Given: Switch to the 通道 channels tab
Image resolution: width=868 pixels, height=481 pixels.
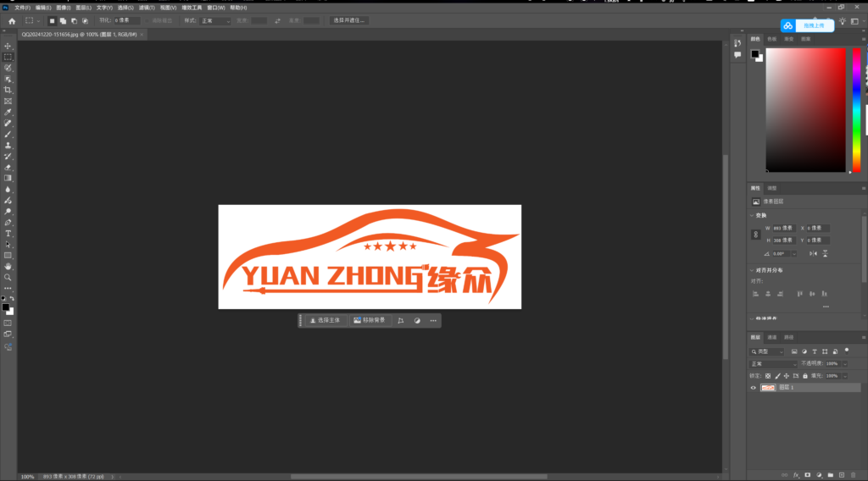Looking at the screenshot, I should 772,337.
